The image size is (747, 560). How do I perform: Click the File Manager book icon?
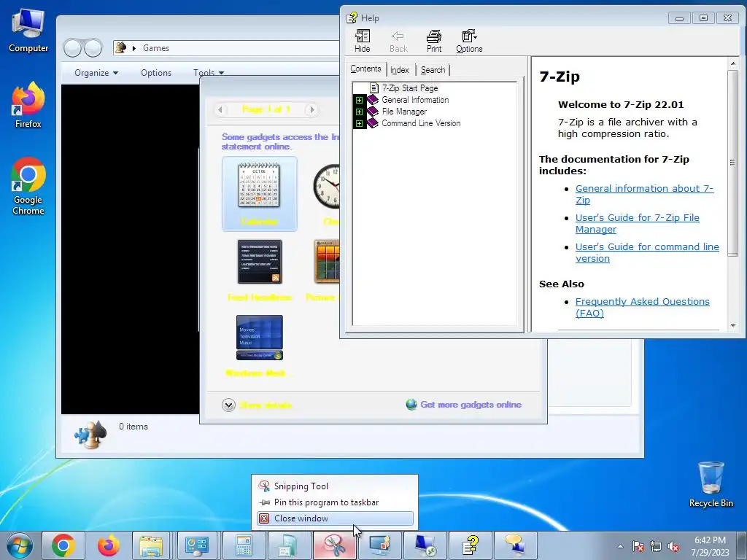[373, 112]
